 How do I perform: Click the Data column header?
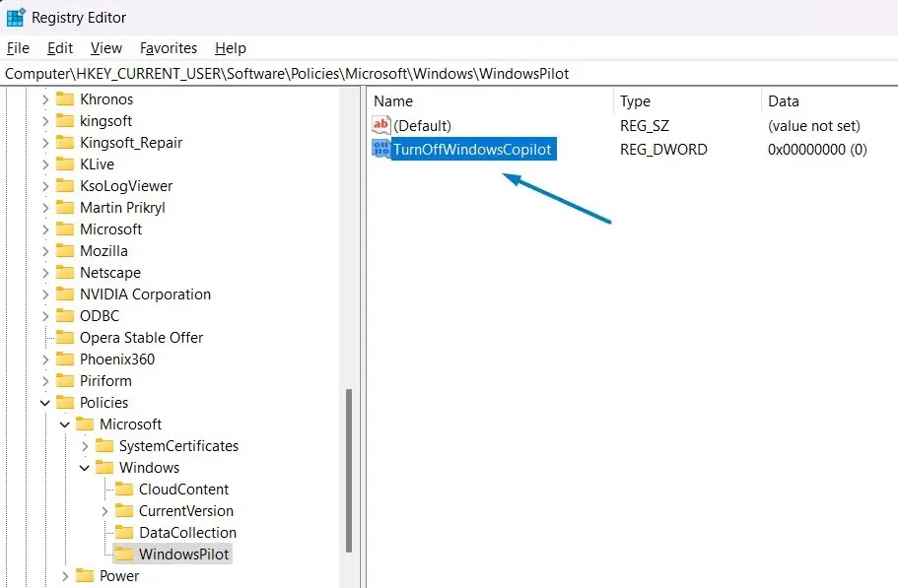pos(784,101)
